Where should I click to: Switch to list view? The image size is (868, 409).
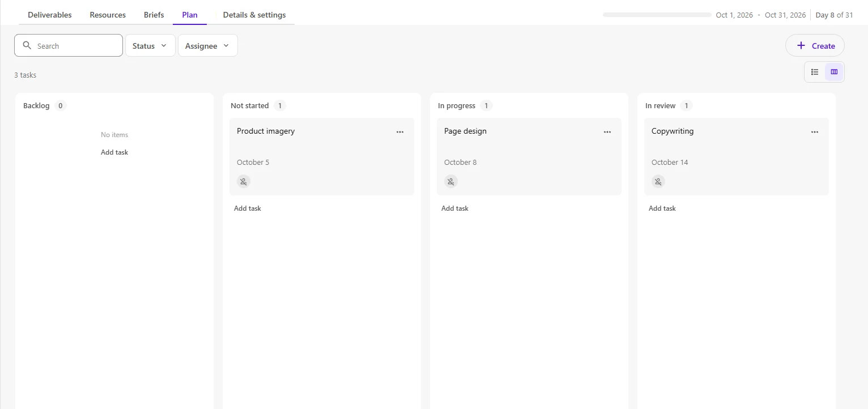815,72
